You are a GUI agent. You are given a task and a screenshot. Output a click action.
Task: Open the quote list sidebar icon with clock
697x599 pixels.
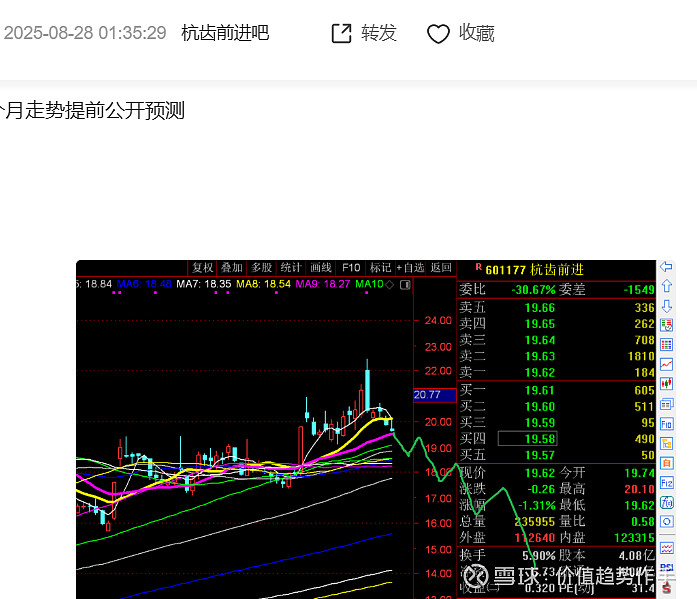(666, 325)
